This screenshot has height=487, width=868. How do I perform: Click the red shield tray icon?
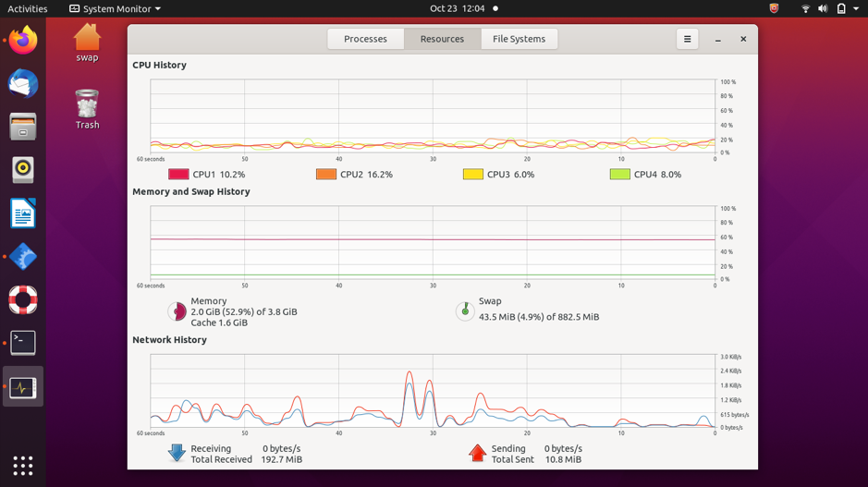pyautogui.click(x=774, y=8)
